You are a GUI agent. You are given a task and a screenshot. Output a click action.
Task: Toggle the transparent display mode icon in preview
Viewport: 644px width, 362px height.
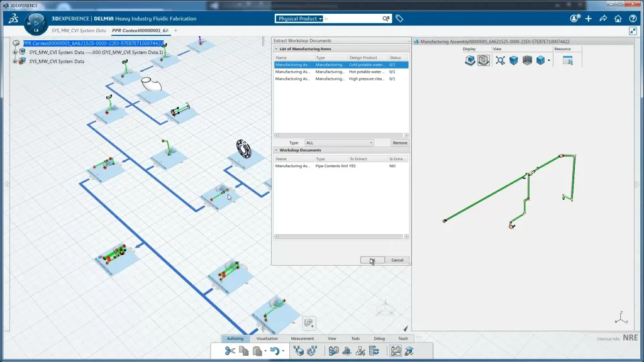click(484, 60)
